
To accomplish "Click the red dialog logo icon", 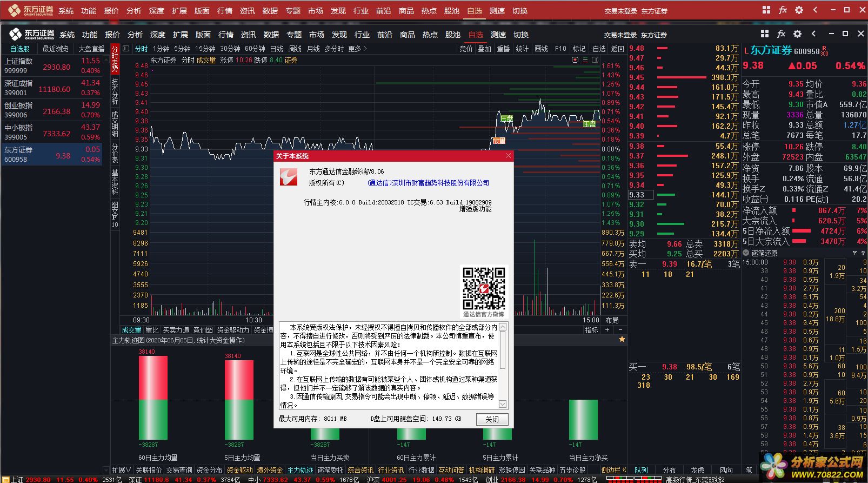I will pos(289,177).
